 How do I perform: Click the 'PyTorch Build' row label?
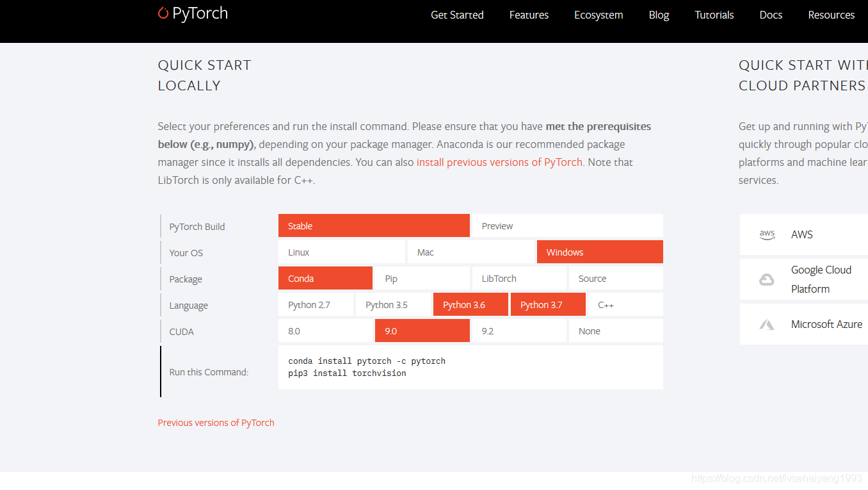[x=197, y=227]
